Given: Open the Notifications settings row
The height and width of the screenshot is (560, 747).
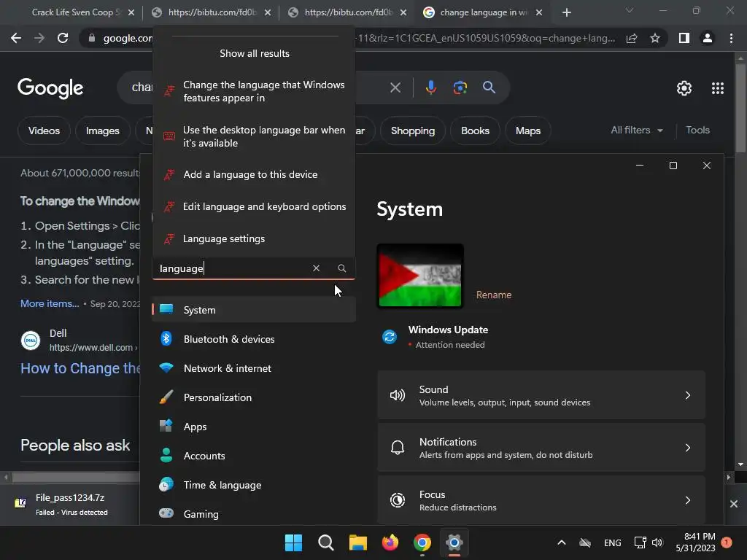Looking at the screenshot, I should pos(541,448).
